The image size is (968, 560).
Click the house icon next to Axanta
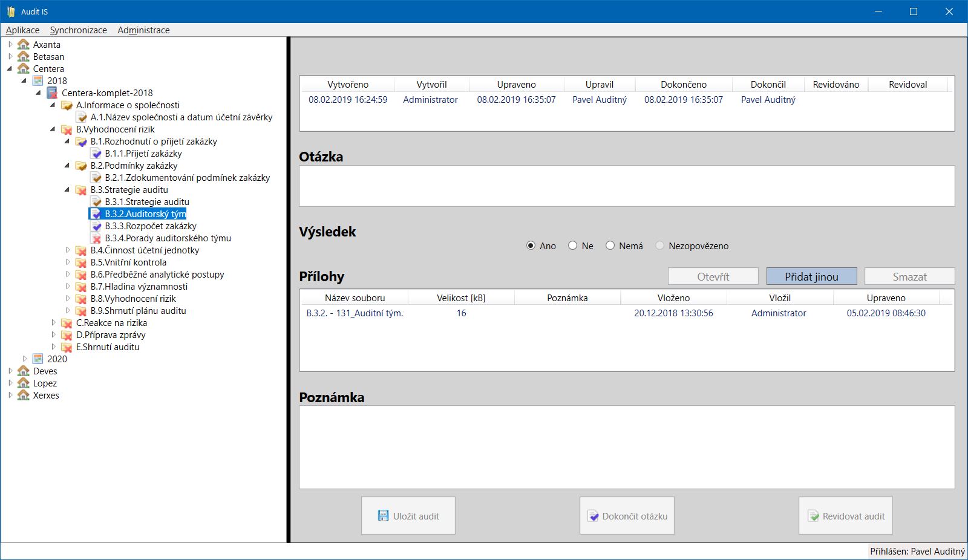pyautogui.click(x=24, y=44)
